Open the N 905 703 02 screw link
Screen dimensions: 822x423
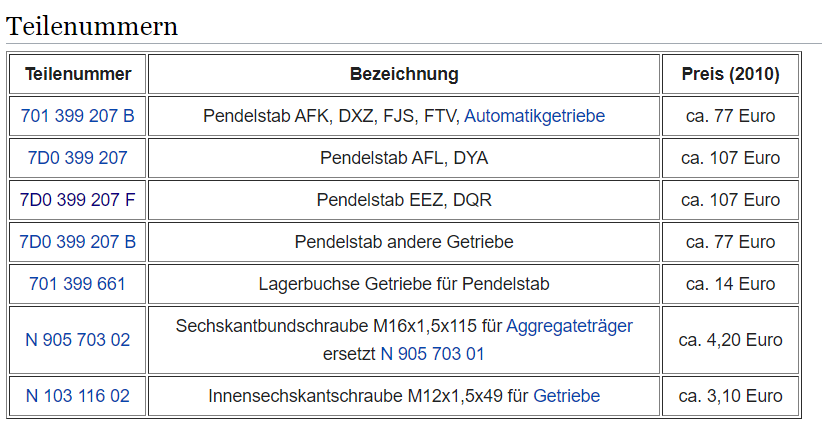click(x=77, y=340)
